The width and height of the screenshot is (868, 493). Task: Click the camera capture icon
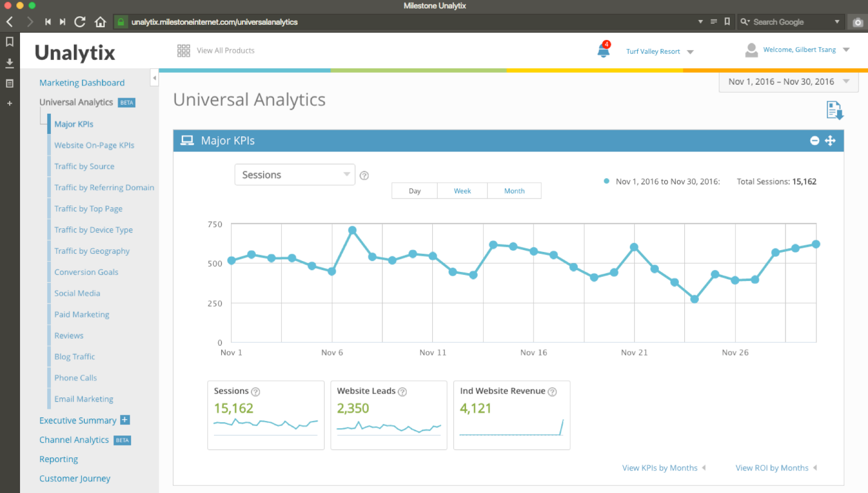857,22
